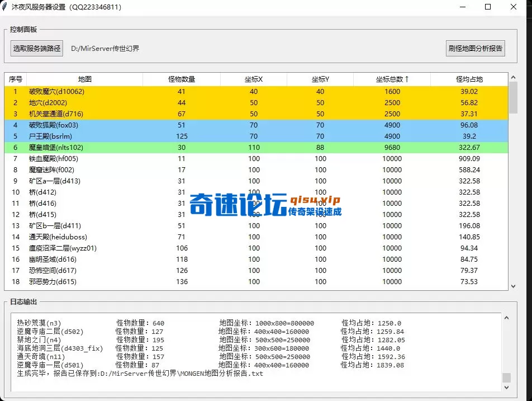Click the log output scrollbar down arrow

(507, 387)
